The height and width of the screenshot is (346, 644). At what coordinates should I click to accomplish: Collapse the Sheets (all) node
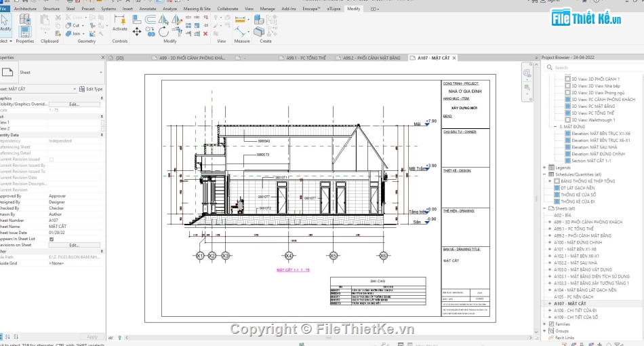point(544,208)
